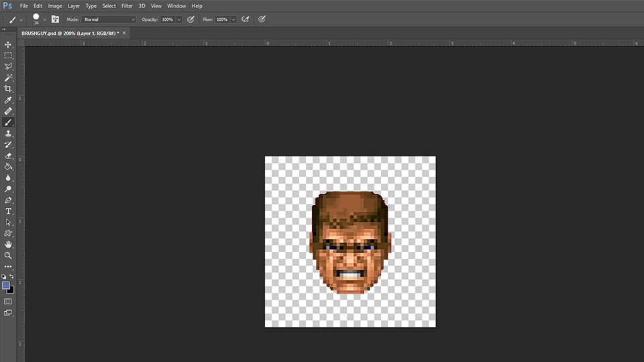
Task: Enable airbrush-style build-up
Action: point(246,19)
